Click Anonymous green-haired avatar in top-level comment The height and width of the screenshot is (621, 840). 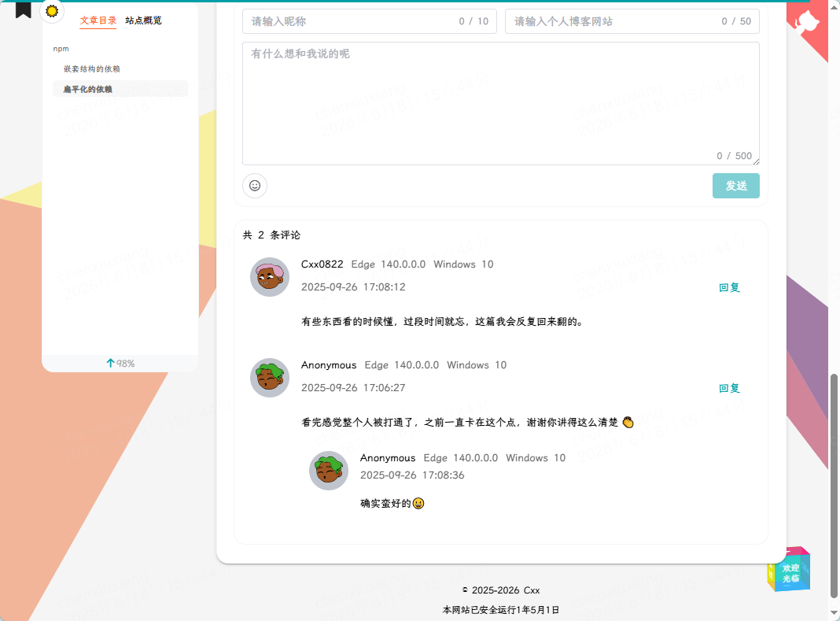click(270, 378)
